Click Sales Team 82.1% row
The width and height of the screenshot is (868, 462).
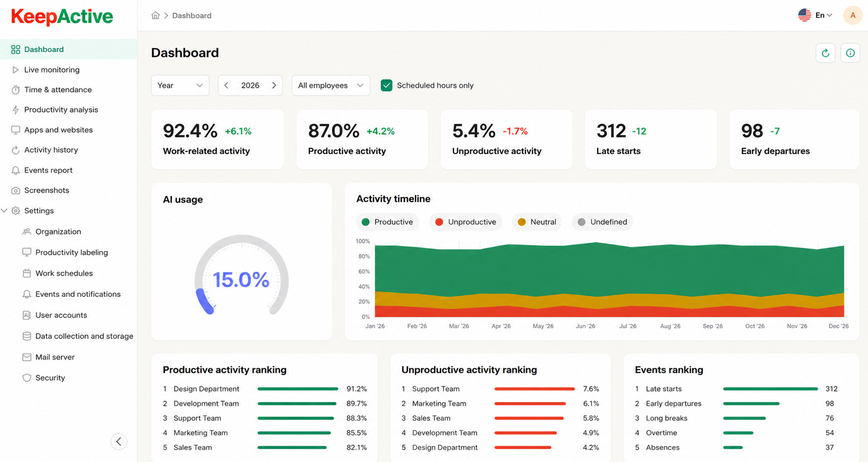coord(265,447)
